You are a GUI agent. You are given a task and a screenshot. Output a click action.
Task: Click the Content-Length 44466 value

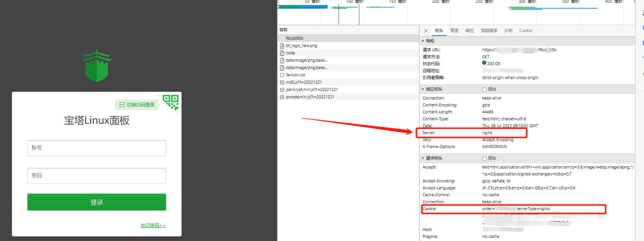point(488,112)
